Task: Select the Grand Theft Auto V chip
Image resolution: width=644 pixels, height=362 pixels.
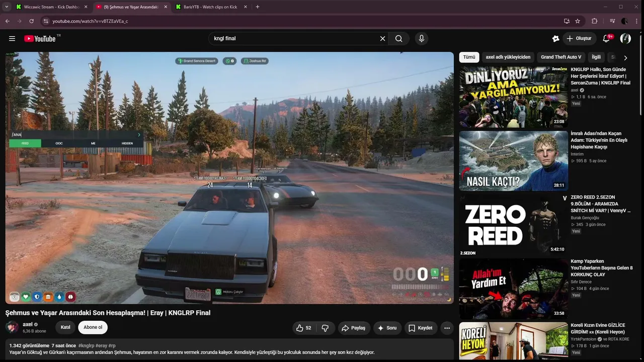Action: (561, 57)
